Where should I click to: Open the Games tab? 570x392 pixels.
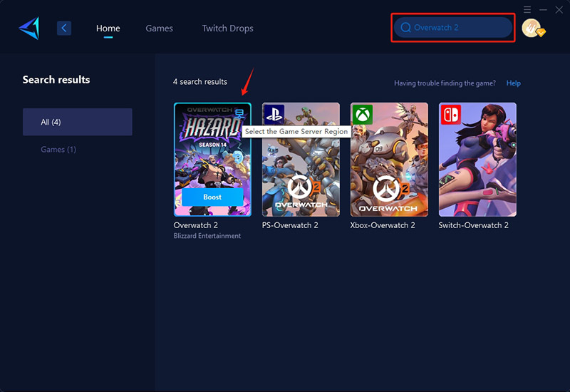click(159, 29)
